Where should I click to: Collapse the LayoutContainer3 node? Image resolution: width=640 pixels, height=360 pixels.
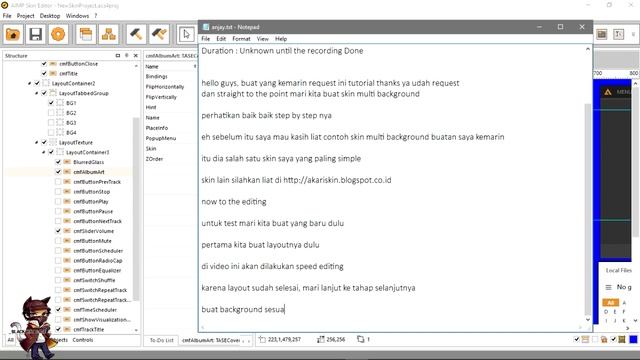click(43, 152)
